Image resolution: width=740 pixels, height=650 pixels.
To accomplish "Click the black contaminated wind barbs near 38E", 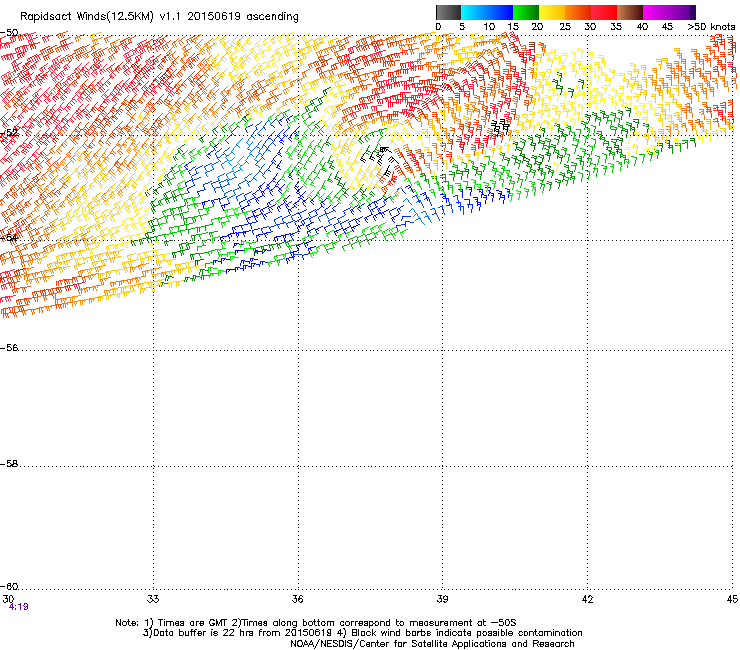I will (381, 160).
